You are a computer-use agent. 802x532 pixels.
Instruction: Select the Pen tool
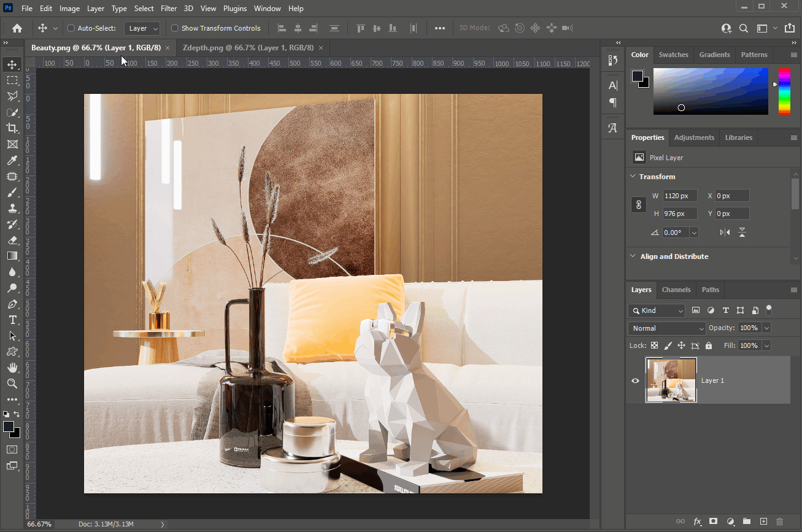click(12, 304)
